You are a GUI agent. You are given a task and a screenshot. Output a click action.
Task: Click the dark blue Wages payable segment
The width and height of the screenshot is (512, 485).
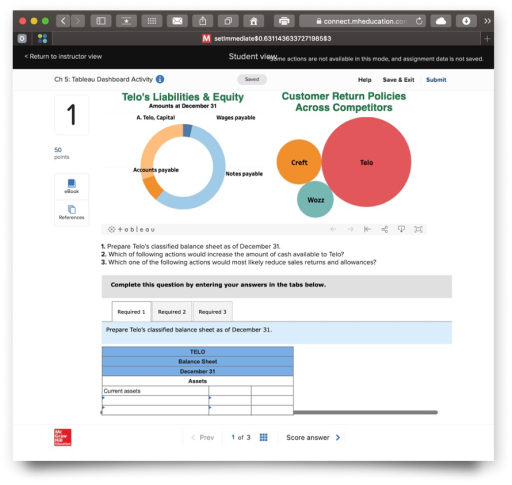(x=187, y=131)
